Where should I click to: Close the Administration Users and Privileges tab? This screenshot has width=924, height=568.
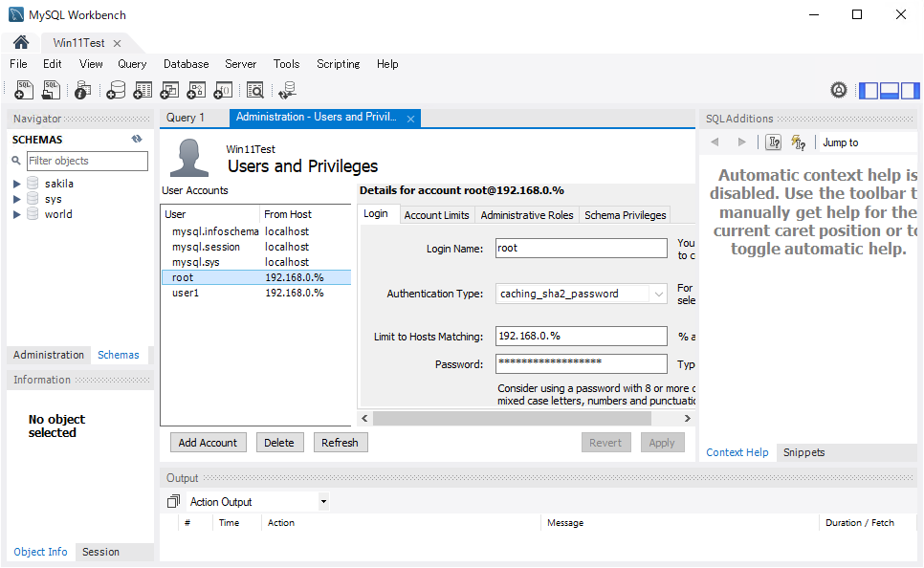point(410,119)
